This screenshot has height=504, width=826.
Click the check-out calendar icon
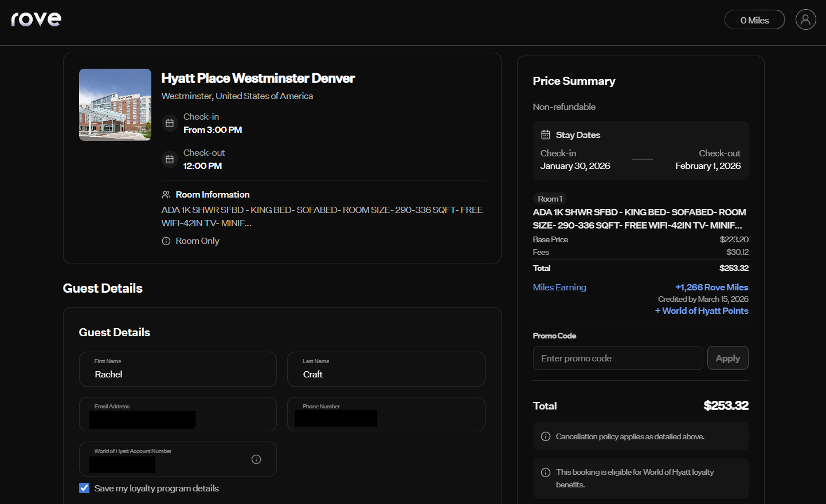click(169, 159)
